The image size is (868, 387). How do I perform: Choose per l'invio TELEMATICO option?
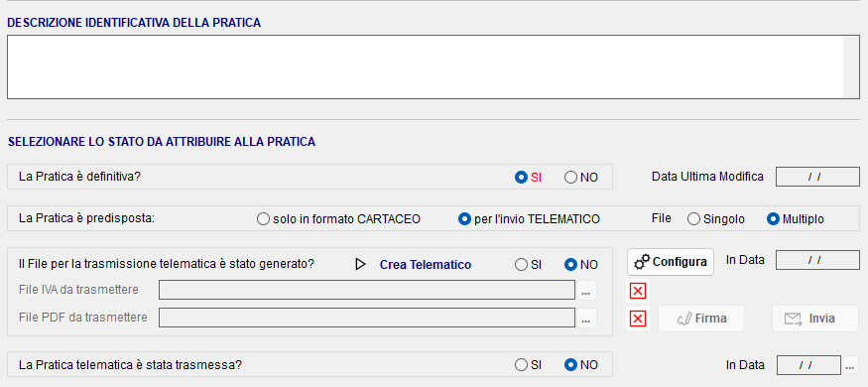pyautogui.click(x=529, y=219)
